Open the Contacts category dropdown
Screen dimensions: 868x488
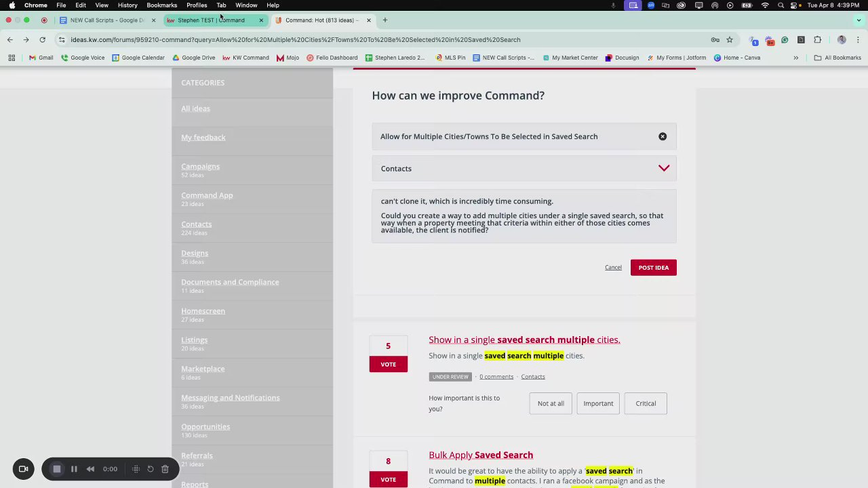(524, 168)
